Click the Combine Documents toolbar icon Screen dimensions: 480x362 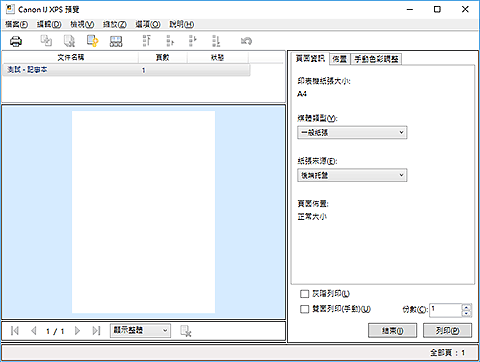[46, 41]
